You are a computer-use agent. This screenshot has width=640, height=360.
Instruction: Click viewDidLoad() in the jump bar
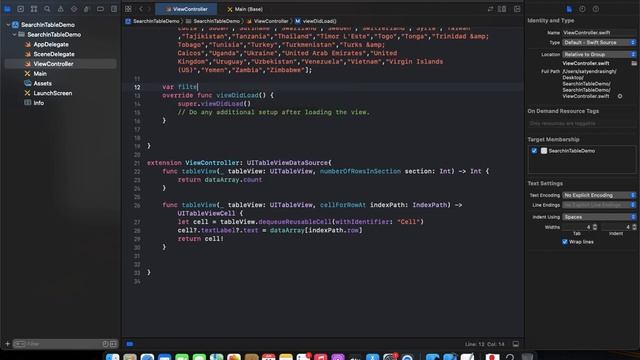(316, 21)
